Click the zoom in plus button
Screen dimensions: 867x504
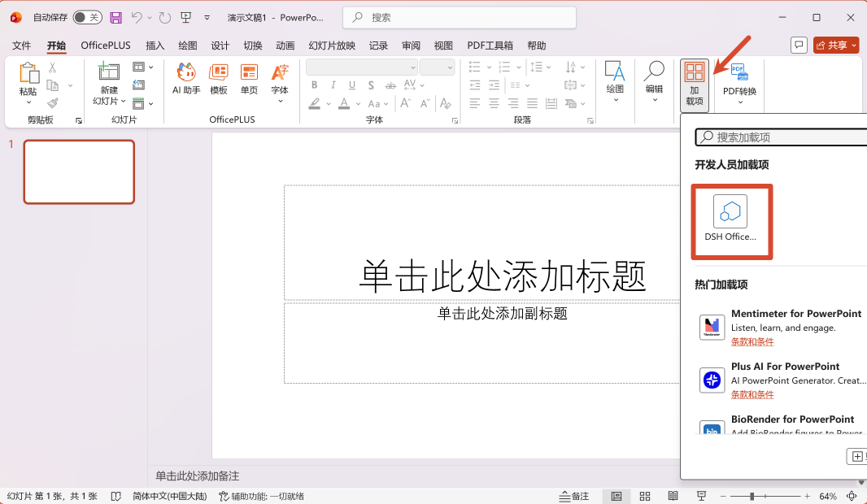(808, 496)
